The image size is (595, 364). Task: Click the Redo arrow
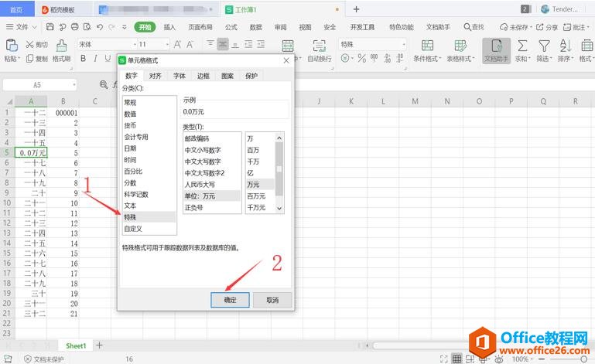(111, 27)
